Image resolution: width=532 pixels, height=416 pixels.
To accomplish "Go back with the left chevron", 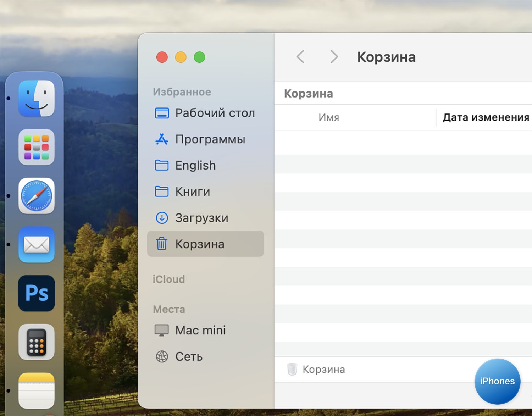I will pyautogui.click(x=300, y=57).
